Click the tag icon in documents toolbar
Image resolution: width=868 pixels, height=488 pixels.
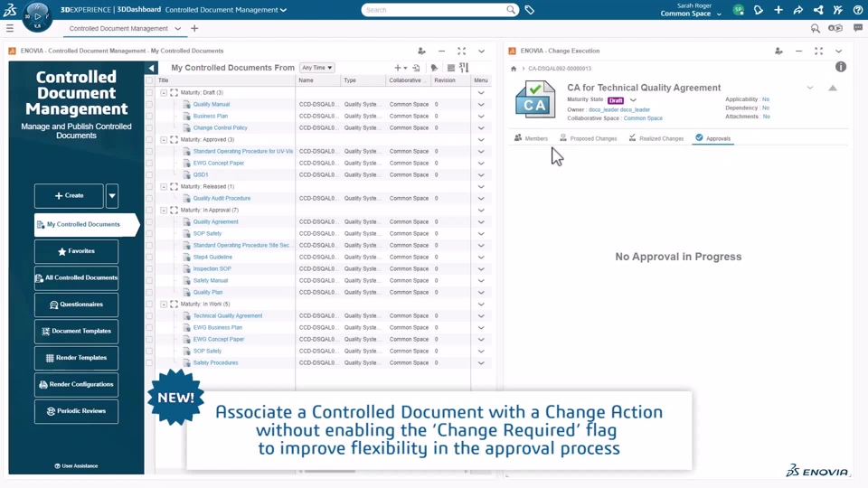(x=435, y=68)
